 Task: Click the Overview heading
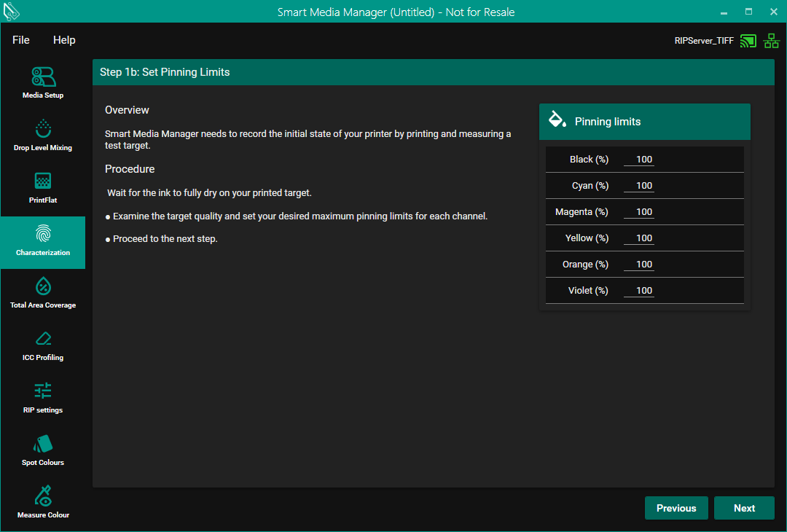[127, 110]
